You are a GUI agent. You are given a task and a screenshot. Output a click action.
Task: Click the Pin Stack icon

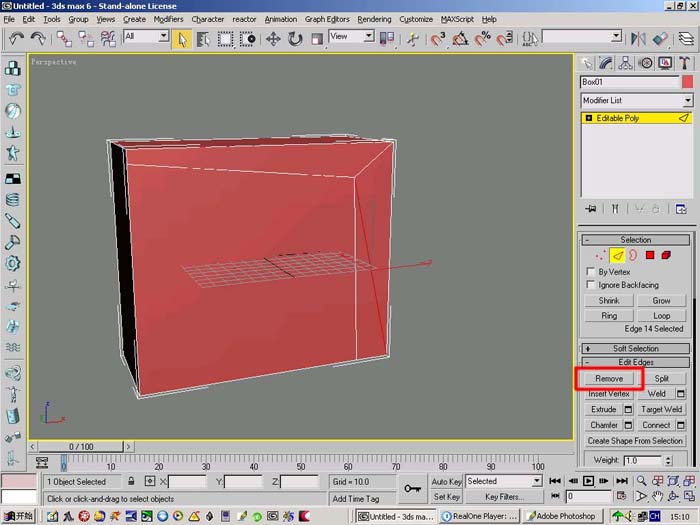pyautogui.click(x=591, y=209)
